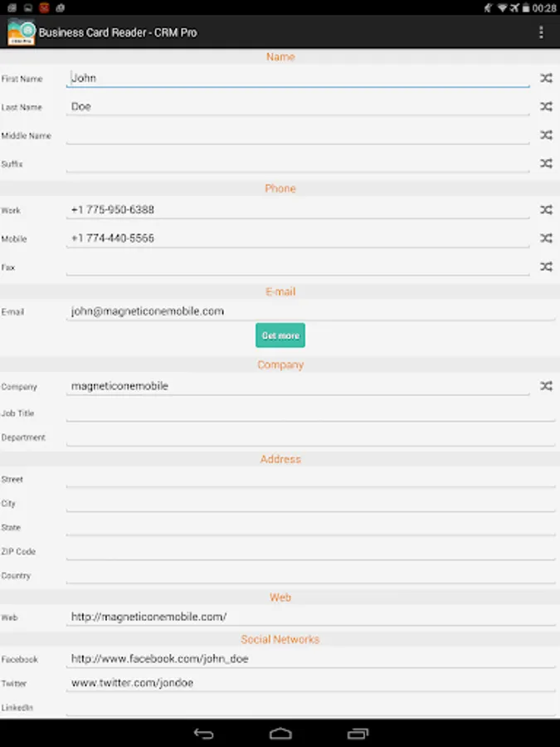Image resolution: width=560 pixels, height=747 pixels.
Task: Edit the Company field magneticonemobile
Action: coord(298,386)
